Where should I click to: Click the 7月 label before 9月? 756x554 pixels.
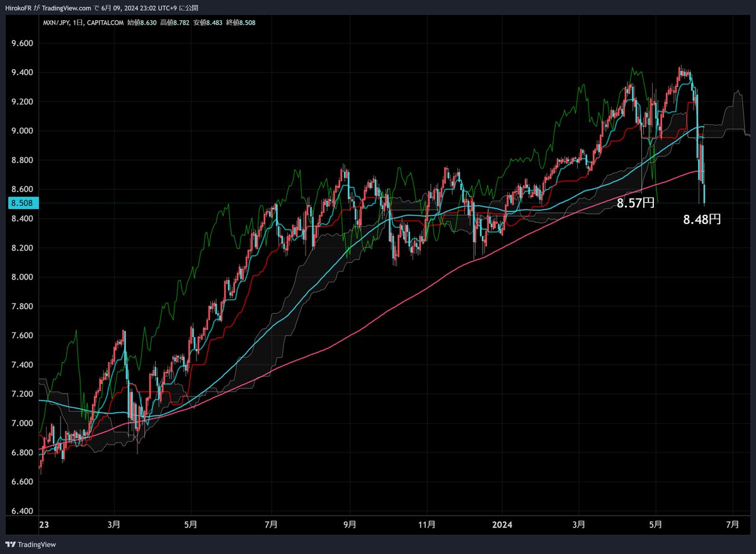[x=271, y=524]
